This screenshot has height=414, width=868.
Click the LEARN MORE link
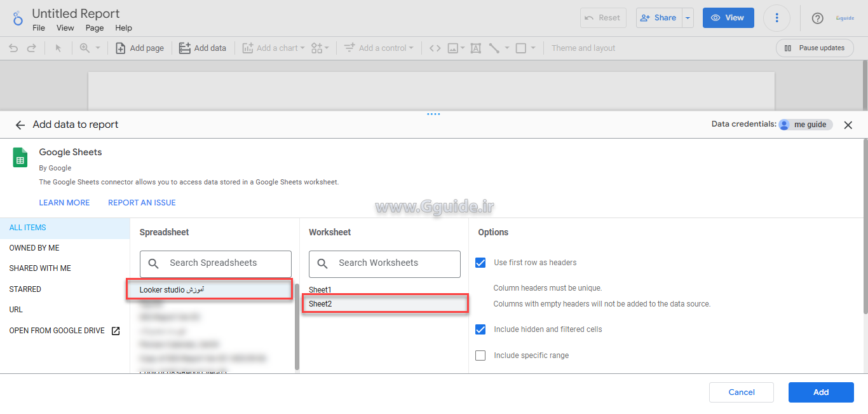click(64, 202)
